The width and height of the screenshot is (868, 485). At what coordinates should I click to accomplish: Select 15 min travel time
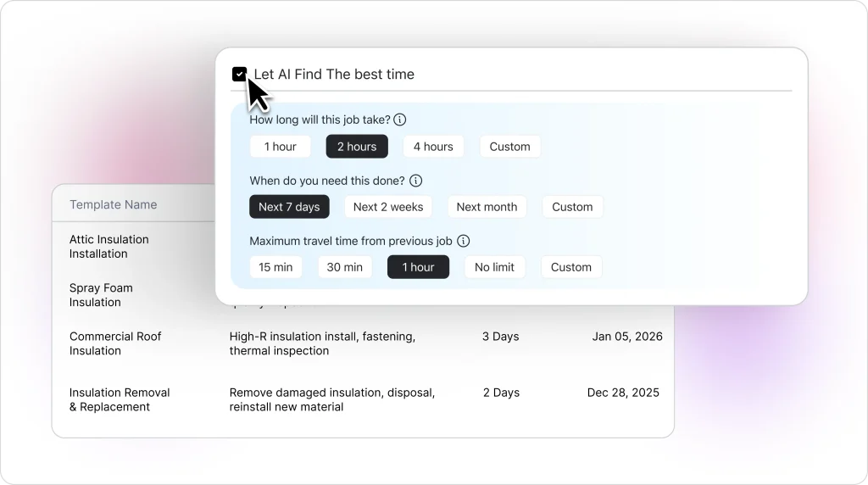pos(275,267)
